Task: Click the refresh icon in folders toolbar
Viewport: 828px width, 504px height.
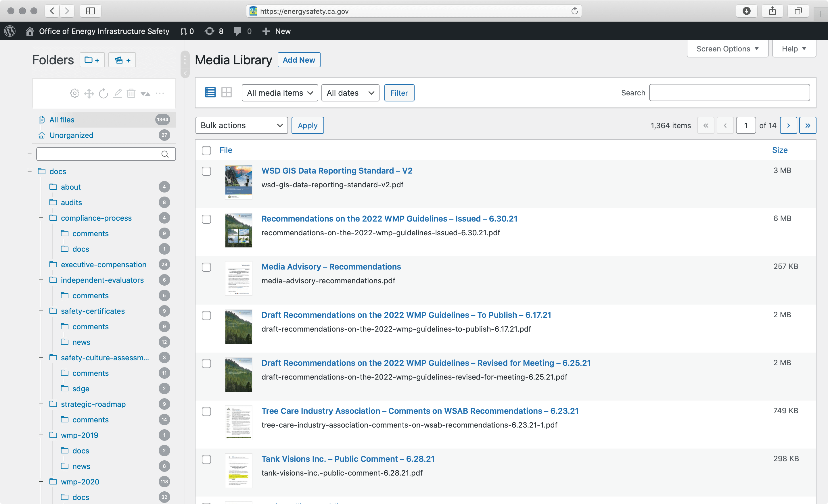Action: coord(103,93)
